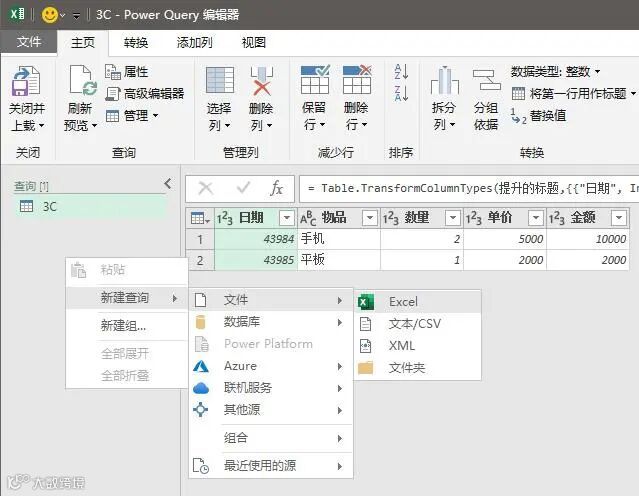Viewport: 639px width, 496px height.
Task: Open filter dropdown for the 数量 column
Action: click(x=453, y=218)
